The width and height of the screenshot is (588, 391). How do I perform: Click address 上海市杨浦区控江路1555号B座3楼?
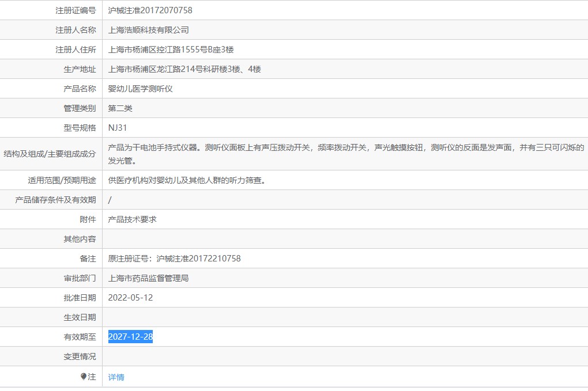pyautogui.click(x=171, y=50)
